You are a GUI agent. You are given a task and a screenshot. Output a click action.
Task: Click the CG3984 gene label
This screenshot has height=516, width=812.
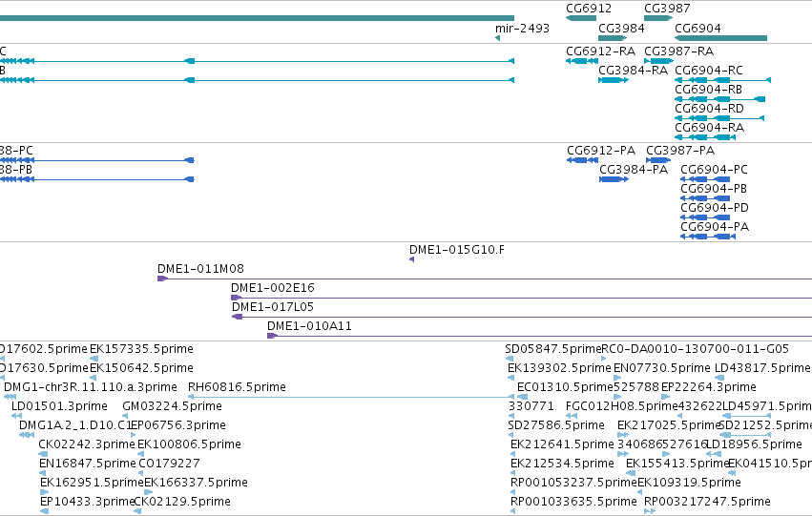tap(621, 29)
